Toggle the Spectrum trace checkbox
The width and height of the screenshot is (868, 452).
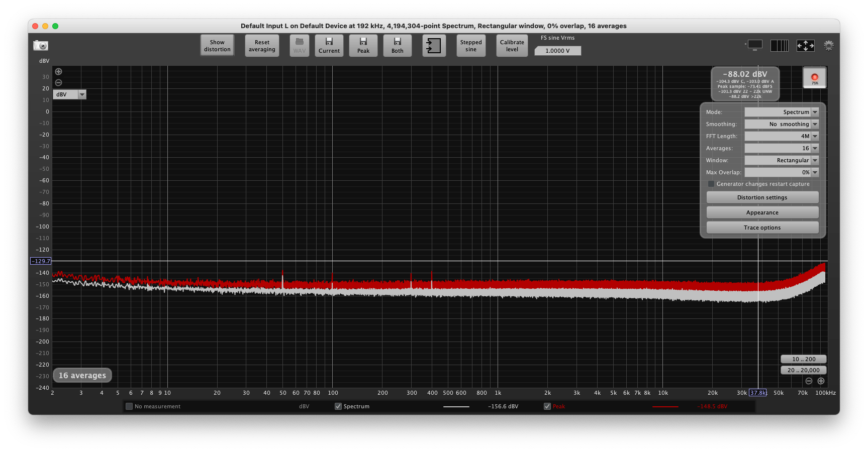tap(338, 406)
